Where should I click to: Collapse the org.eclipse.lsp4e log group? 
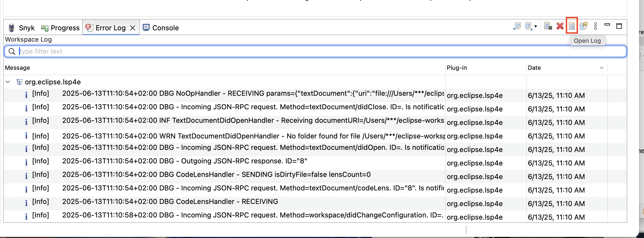coord(8,82)
